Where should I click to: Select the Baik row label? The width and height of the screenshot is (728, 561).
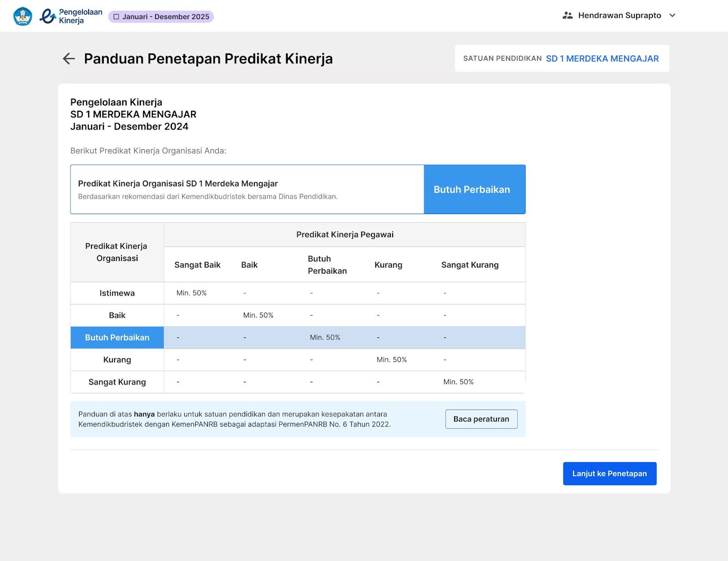coord(117,316)
